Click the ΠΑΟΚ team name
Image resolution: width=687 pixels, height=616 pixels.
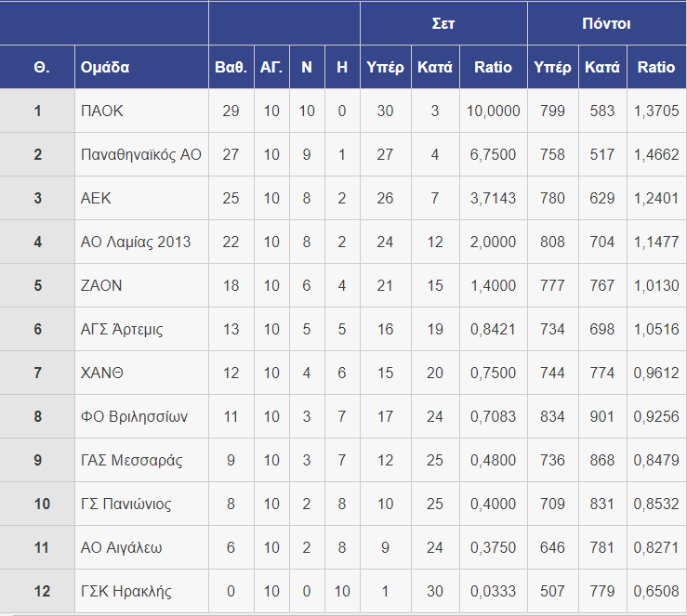point(102,111)
